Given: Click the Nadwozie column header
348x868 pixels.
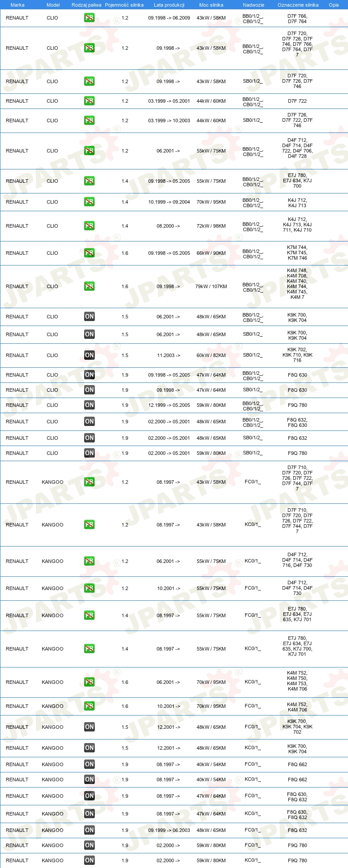Looking at the screenshot, I should point(254,5).
